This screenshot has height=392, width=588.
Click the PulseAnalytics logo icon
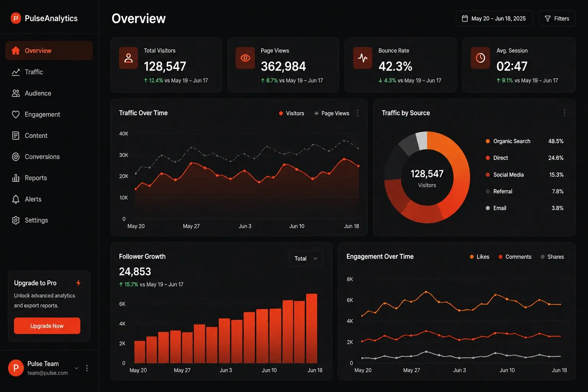16,18
